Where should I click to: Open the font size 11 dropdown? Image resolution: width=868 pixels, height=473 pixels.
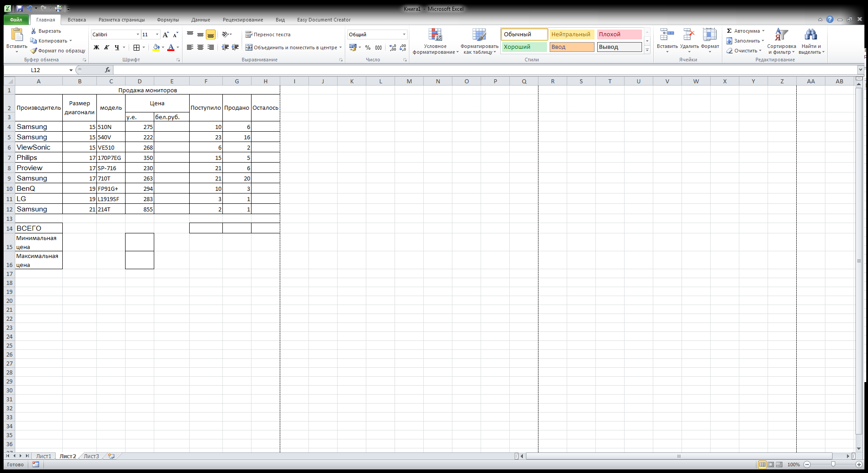[157, 34]
